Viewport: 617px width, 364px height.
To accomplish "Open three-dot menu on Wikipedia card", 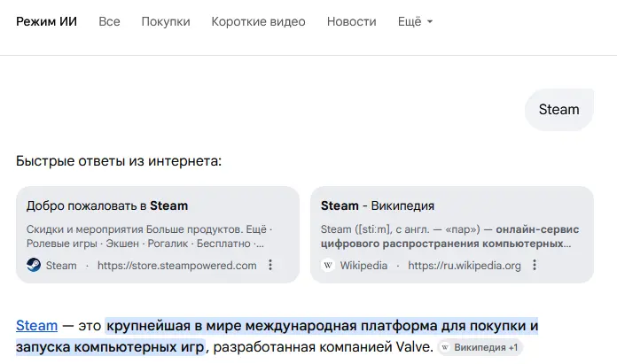I will (x=535, y=265).
